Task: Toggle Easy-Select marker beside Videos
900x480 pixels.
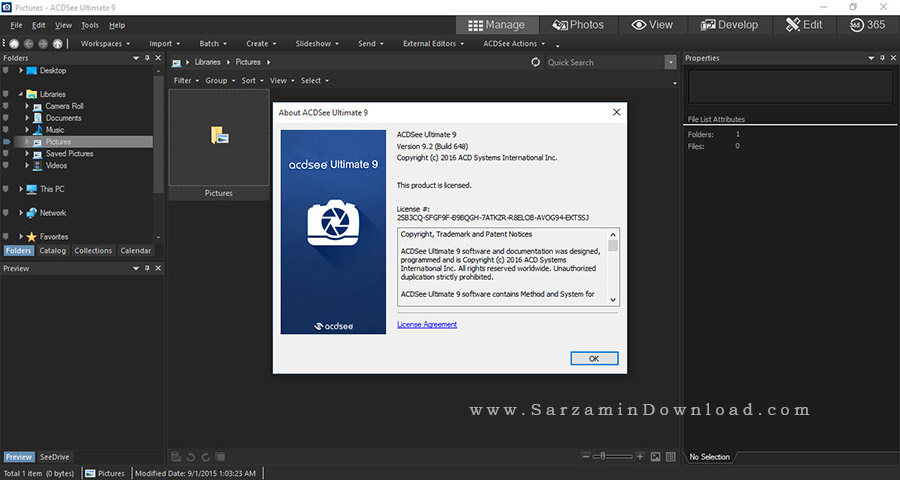Action: coord(6,165)
